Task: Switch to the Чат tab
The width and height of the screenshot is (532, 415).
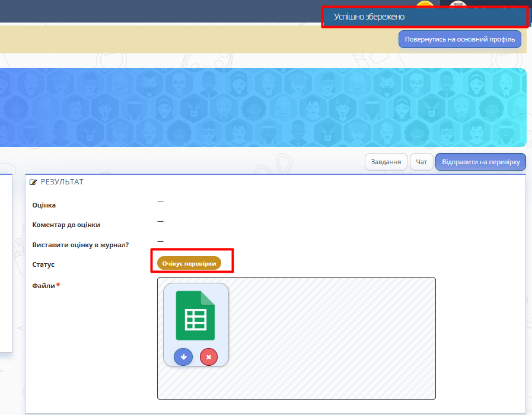Action: (x=421, y=162)
